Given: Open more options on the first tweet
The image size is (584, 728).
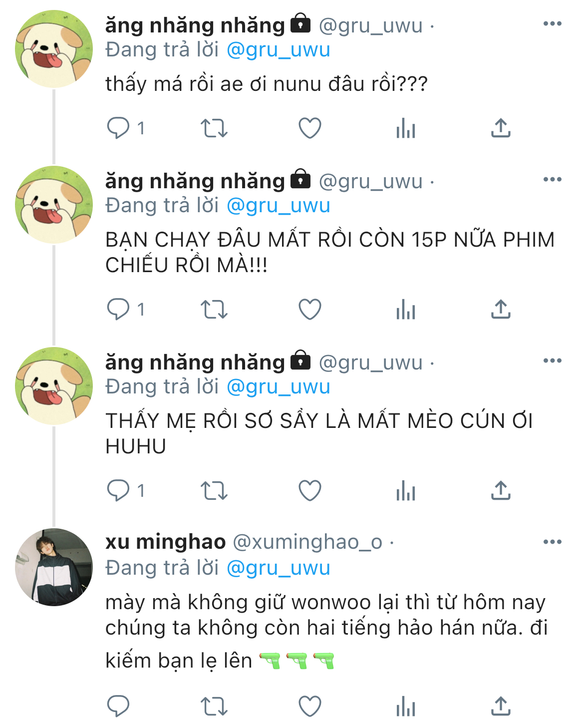Looking at the screenshot, I should 553,23.
